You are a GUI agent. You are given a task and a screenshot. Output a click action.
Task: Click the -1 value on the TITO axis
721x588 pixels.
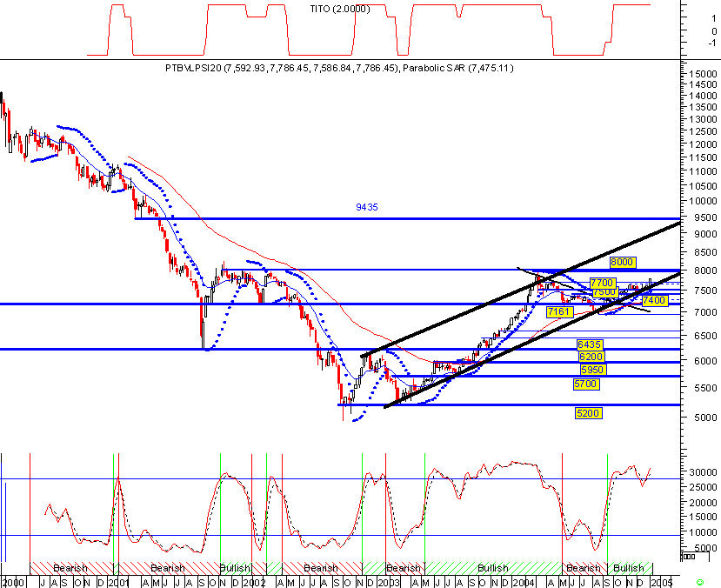click(712, 43)
